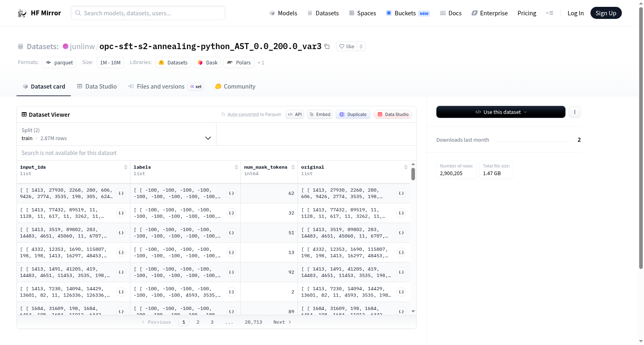This screenshot has height=345, width=644.
Task: Click the Duplicate button
Action: [353, 114]
